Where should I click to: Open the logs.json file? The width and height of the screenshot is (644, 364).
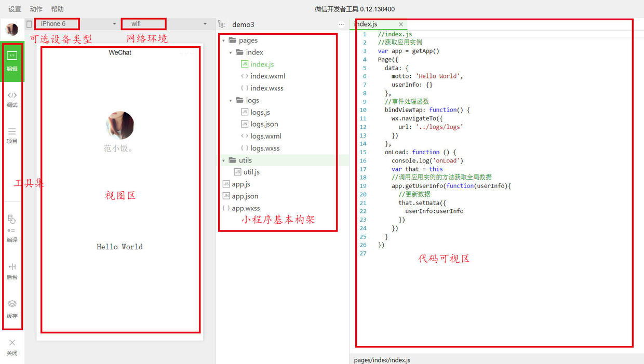click(x=264, y=124)
